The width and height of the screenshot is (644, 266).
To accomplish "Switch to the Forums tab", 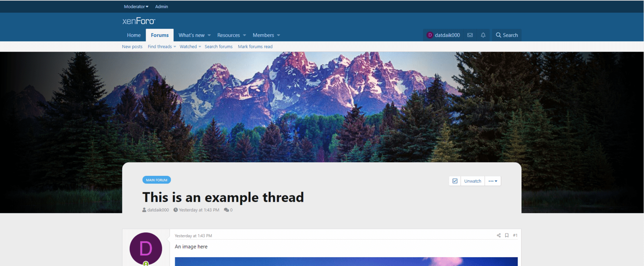I will (160, 35).
